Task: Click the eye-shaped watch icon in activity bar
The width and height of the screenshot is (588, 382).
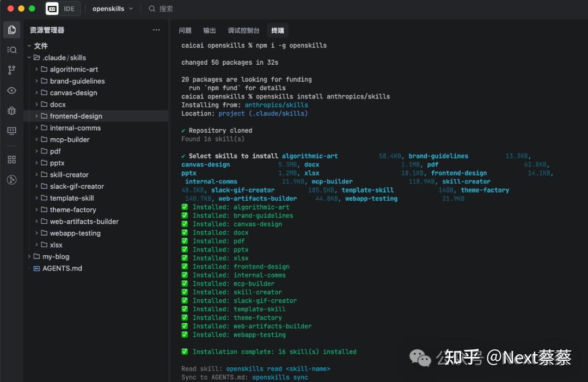Action: (11, 90)
